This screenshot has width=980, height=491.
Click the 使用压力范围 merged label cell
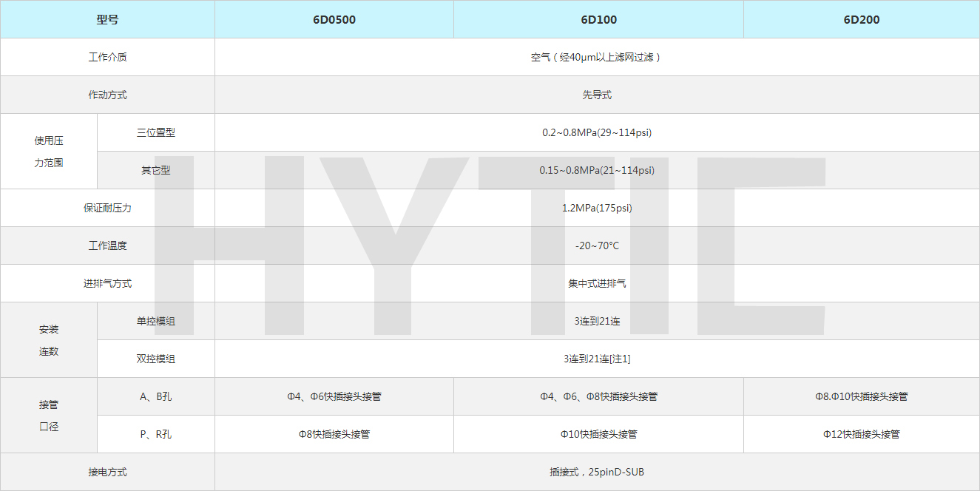click(49, 152)
